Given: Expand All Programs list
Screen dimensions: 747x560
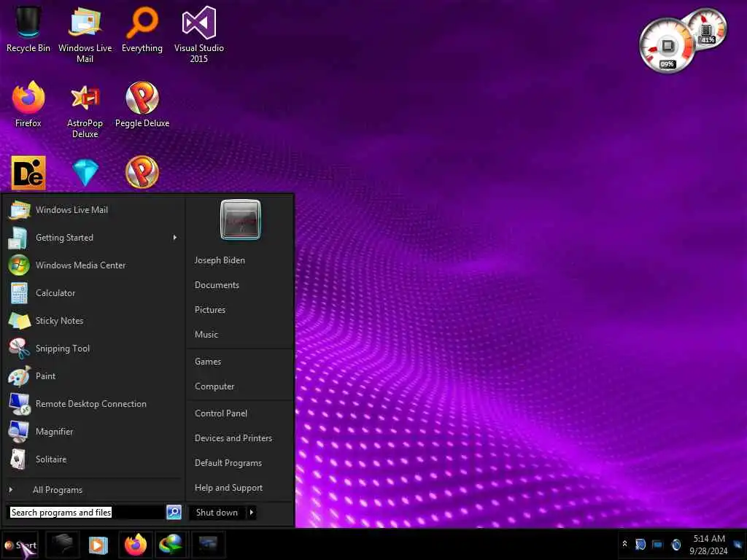Looking at the screenshot, I should pyautogui.click(x=93, y=490).
